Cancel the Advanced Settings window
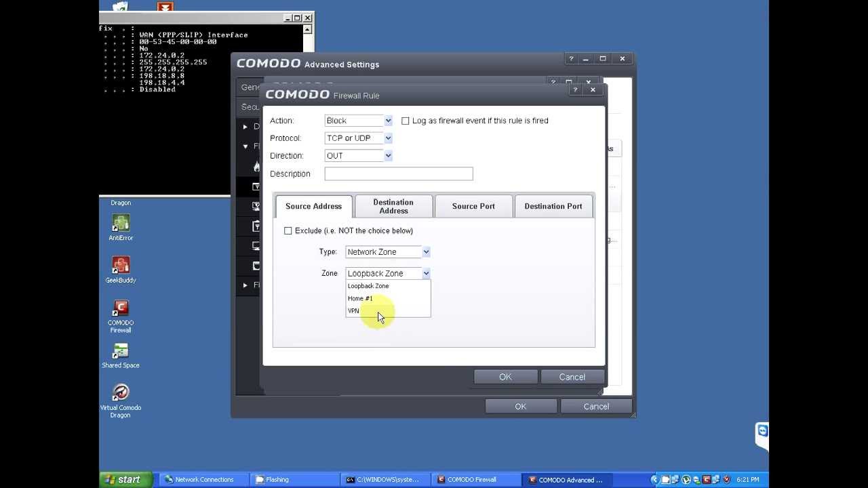The height and width of the screenshot is (488, 868). pos(596,407)
